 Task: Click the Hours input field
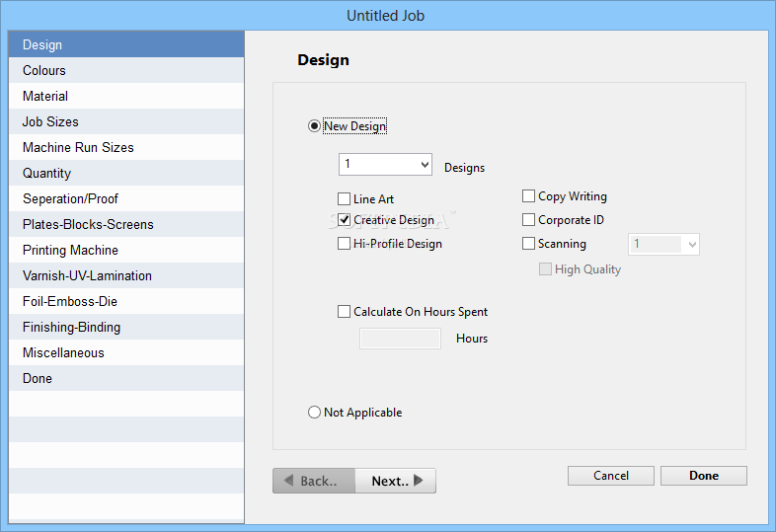point(401,339)
